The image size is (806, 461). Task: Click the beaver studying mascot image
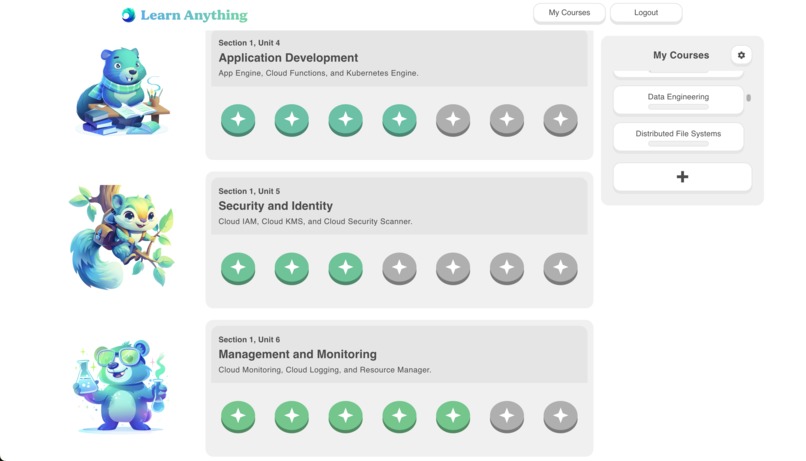coord(122,91)
